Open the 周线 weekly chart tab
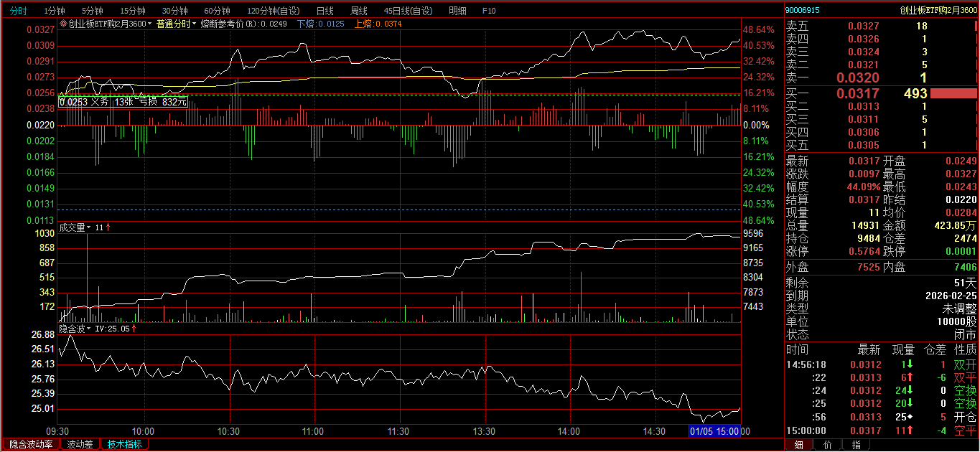Screen dimensions: 980x452 (x=358, y=11)
